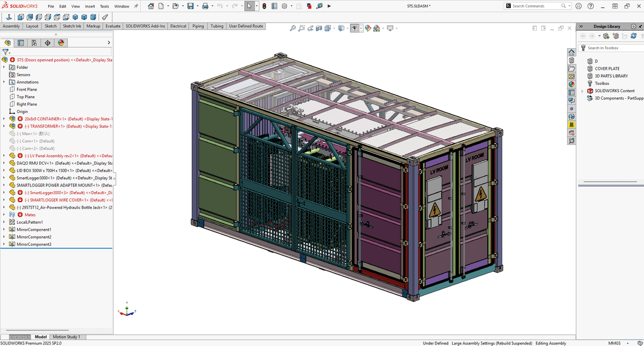Toggle the pushpin on the Design Library panel

click(x=640, y=26)
